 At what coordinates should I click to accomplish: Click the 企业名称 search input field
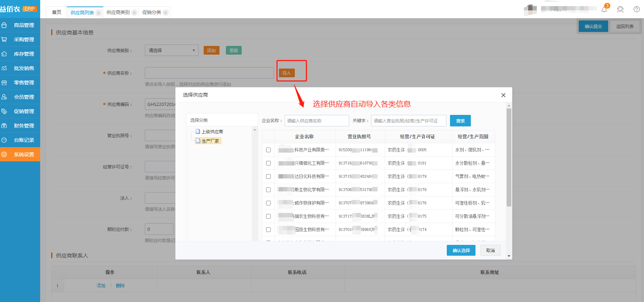pos(317,121)
